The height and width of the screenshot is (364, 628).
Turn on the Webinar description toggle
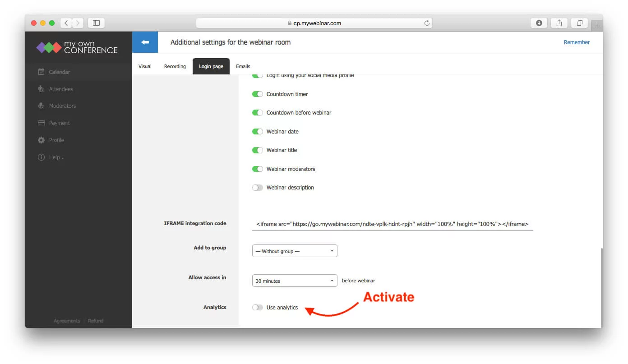257,187
